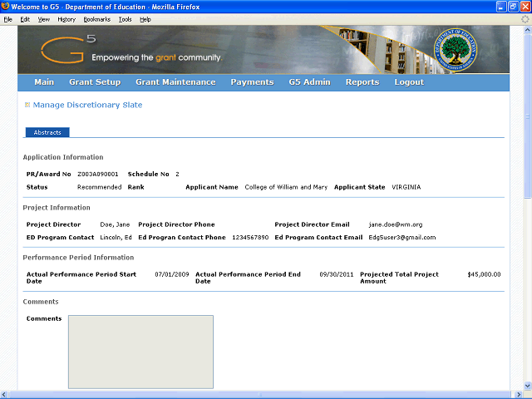Open Reports navigation item
532x399 pixels.
pos(362,82)
